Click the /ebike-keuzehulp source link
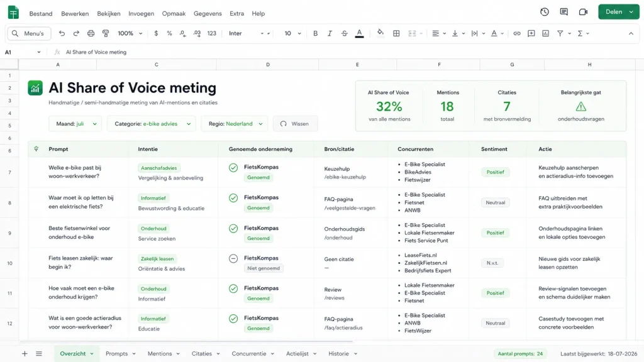Viewport: 644px width, 362px height. pyautogui.click(x=345, y=177)
